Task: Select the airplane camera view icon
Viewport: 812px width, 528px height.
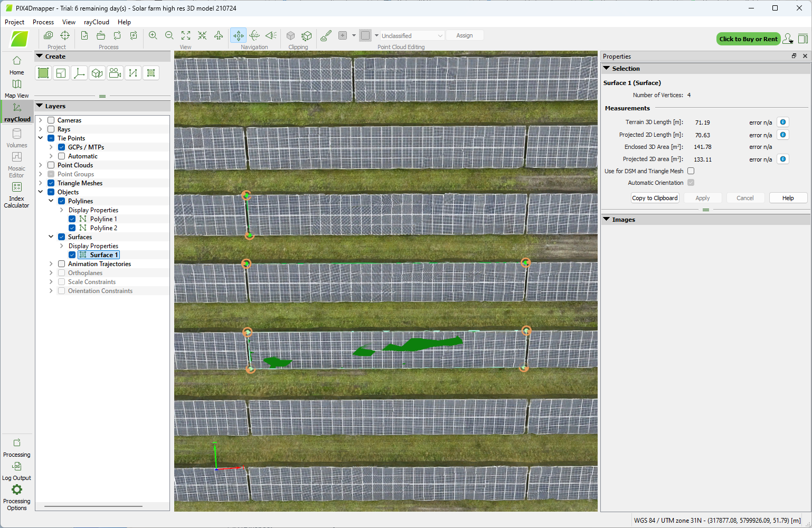Action: 219,35
